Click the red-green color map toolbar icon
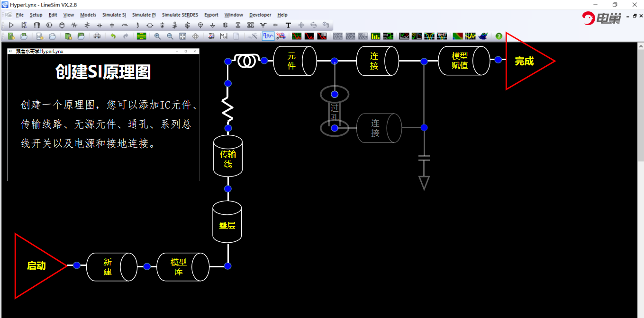The height and width of the screenshot is (318, 644). [x=458, y=36]
